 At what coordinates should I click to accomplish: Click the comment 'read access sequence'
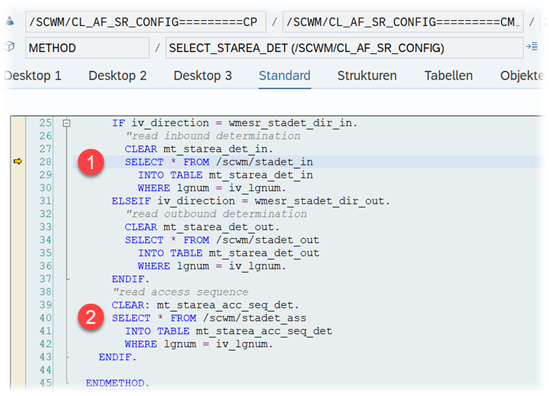click(x=180, y=292)
